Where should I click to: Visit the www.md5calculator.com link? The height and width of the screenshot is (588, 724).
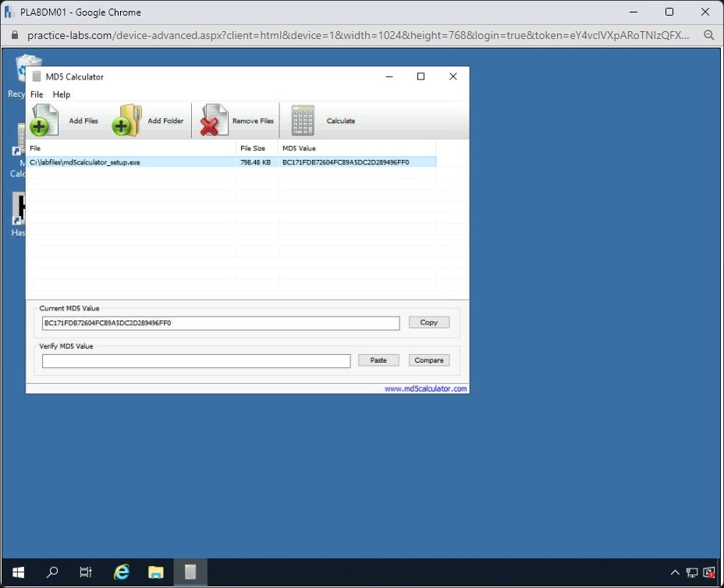425,388
